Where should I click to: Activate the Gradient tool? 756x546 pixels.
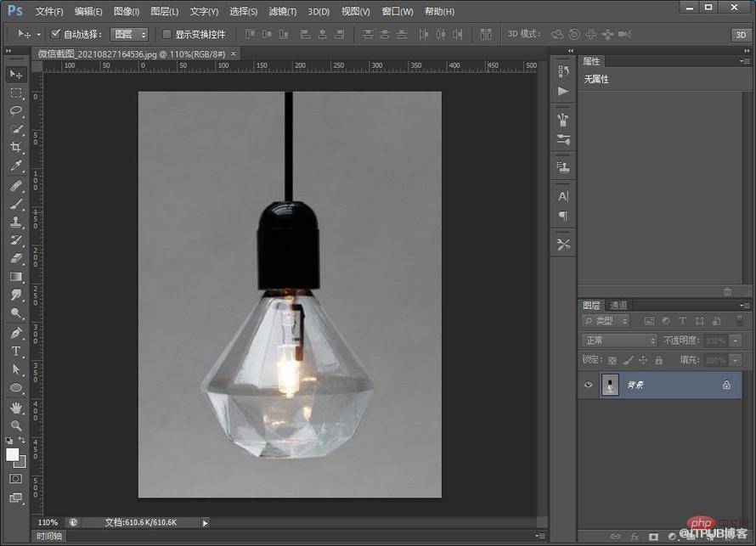coord(16,277)
